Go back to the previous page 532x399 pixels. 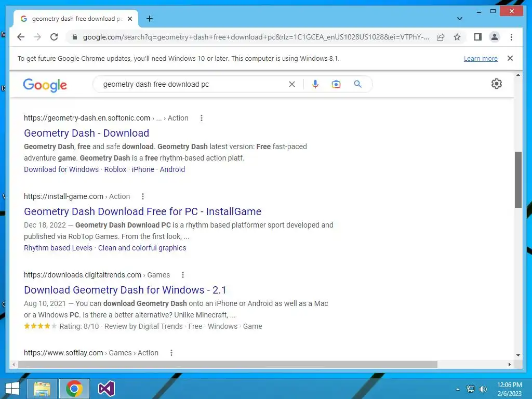click(21, 37)
